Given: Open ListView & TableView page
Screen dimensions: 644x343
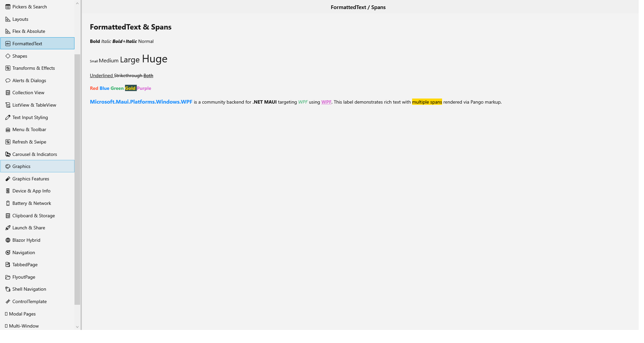Looking at the screenshot, I should pos(37,105).
